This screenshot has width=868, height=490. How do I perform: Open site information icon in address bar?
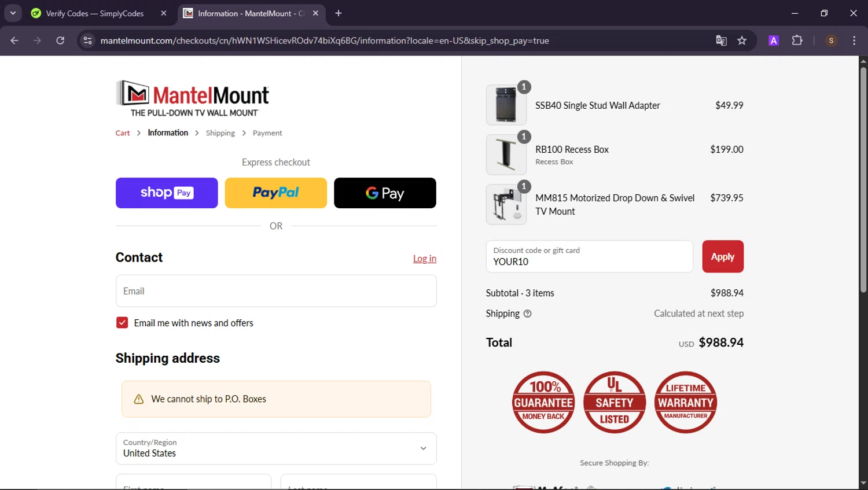click(x=87, y=40)
